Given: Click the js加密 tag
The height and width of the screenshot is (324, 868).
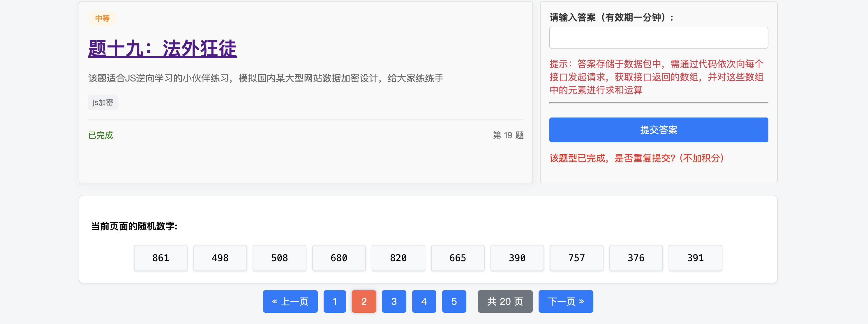Looking at the screenshot, I should tap(103, 102).
